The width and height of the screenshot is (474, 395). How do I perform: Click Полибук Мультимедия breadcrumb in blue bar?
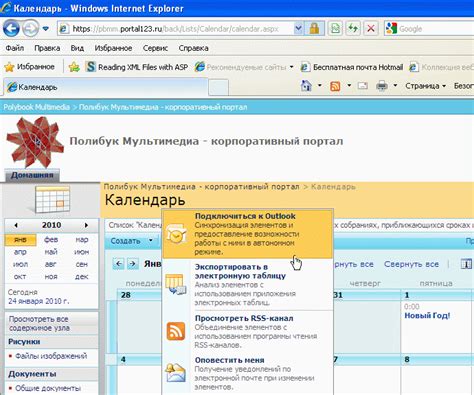(x=163, y=107)
